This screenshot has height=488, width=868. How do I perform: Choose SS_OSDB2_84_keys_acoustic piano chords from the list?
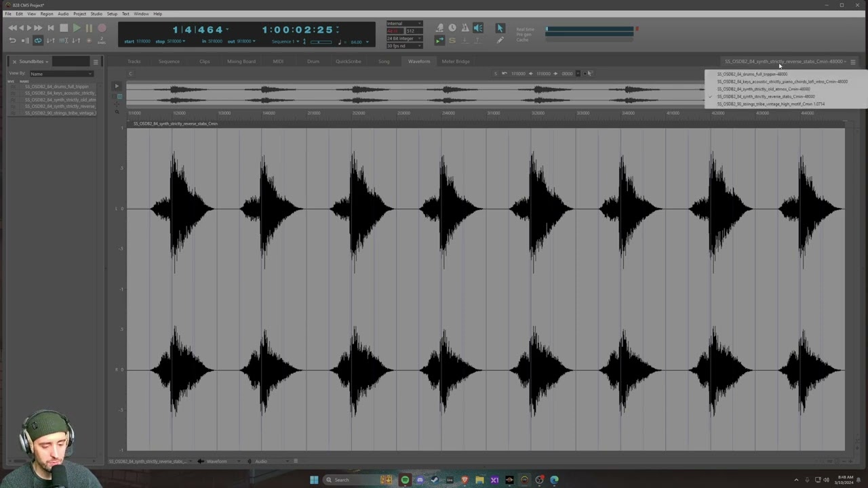[782, 81]
